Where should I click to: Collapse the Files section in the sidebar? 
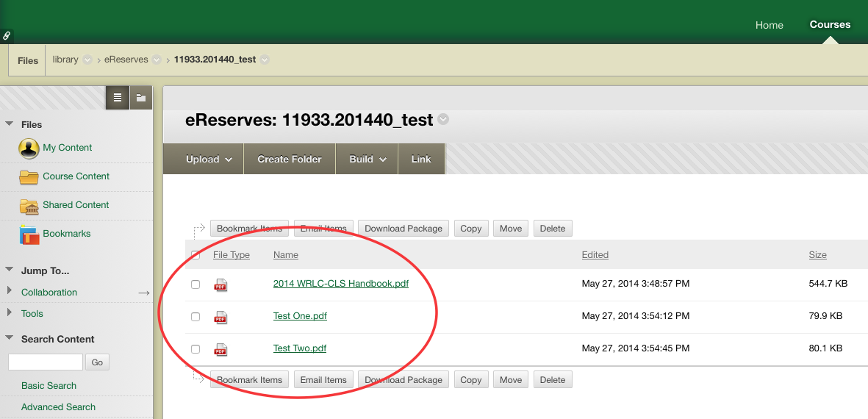click(9, 124)
